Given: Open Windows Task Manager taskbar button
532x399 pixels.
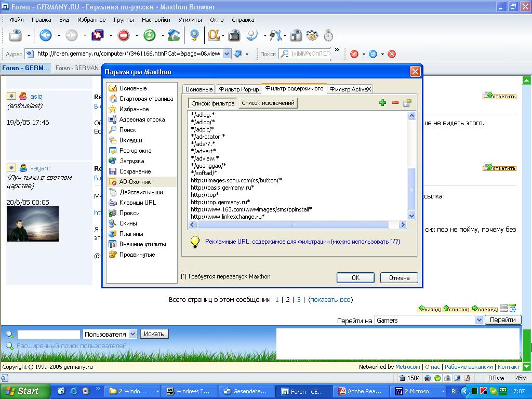Looking at the screenshot, I should pyautogui.click(x=188, y=391).
